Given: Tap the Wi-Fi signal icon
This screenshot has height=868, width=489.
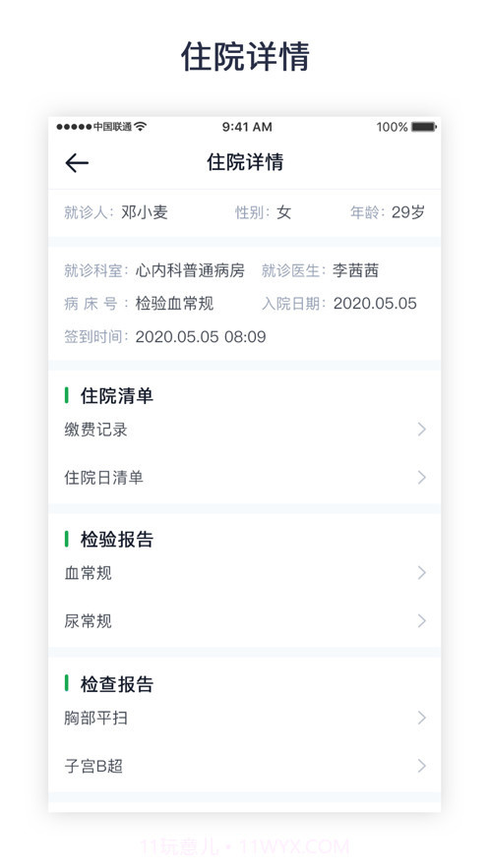Looking at the screenshot, I should (x=141, y=127).
